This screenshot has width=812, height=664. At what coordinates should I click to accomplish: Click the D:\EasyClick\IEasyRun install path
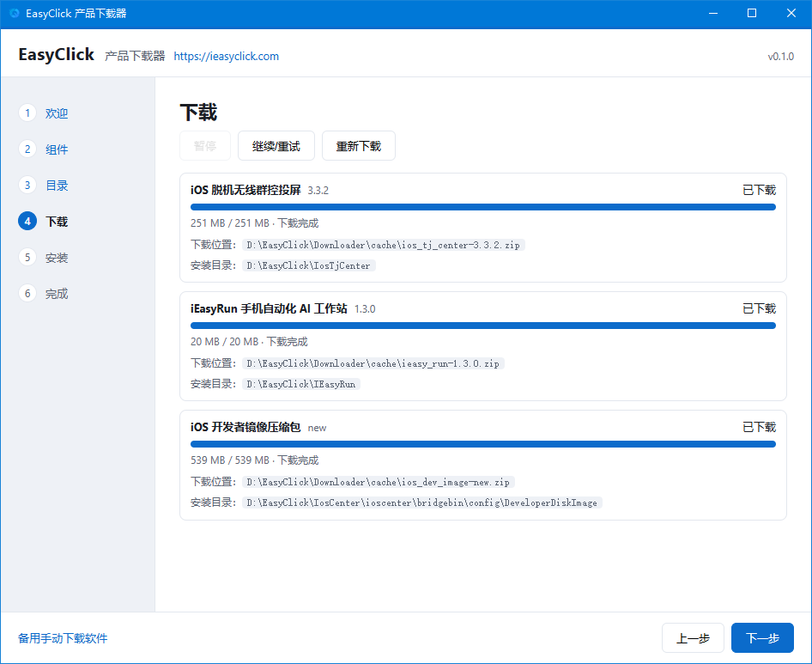(301, 384)
